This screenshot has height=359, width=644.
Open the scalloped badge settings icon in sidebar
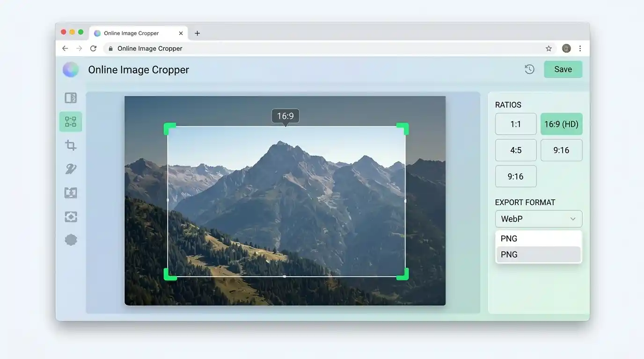coord(71,240)
